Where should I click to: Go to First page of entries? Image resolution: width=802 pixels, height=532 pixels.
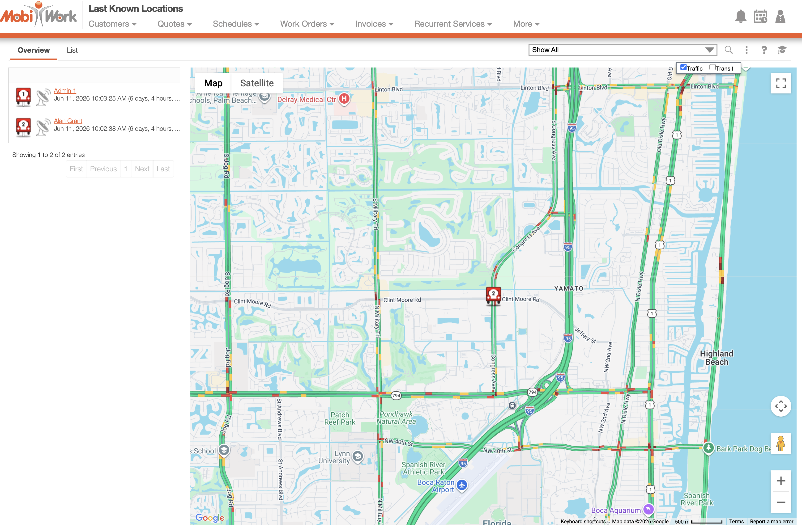click(x=76, y=169)
